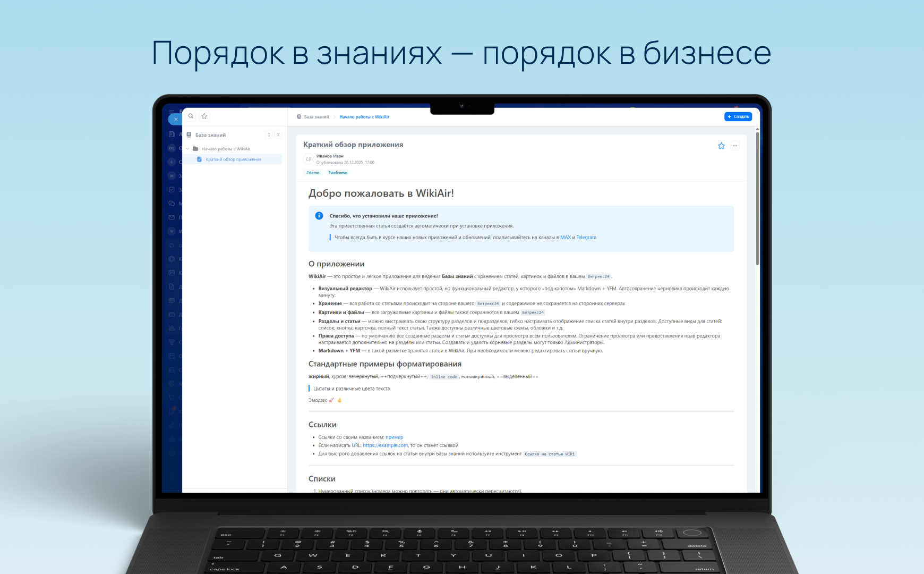Click the heading Добро пожаловать в WikiAir!

(381, 193)
